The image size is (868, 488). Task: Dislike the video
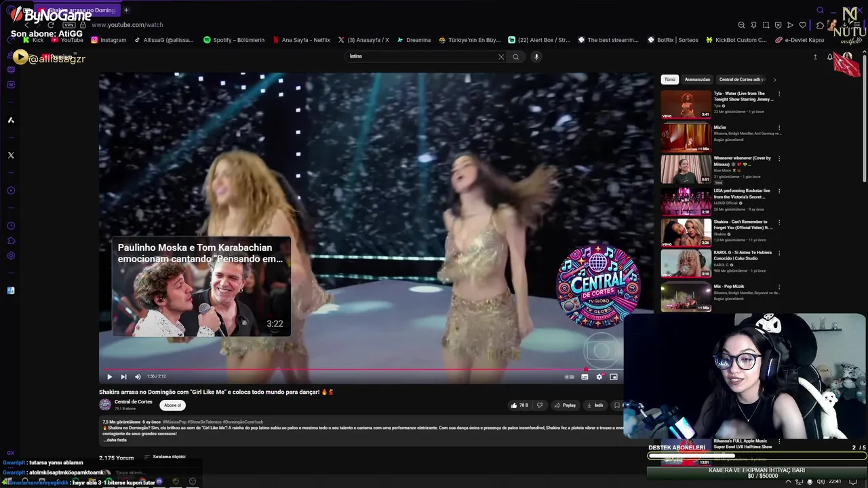tap(540, 405)
